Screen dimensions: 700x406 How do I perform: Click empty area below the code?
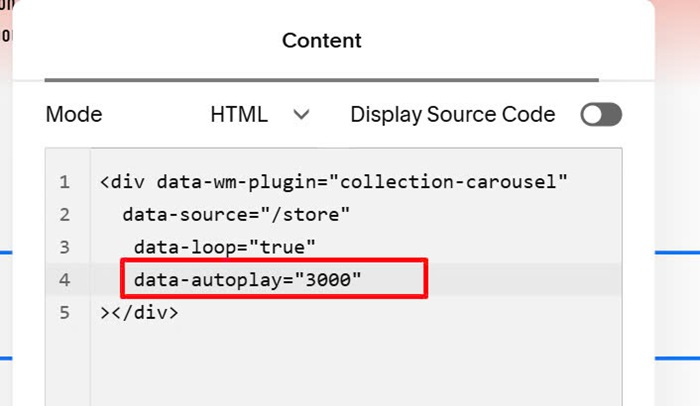356,366
